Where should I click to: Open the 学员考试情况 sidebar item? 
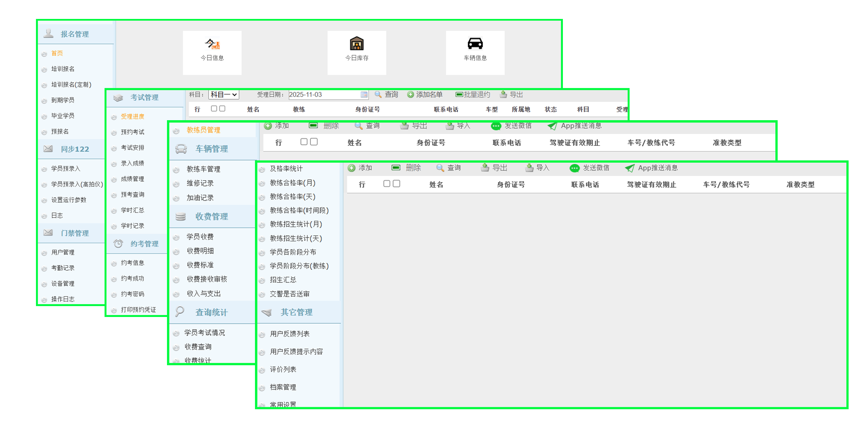pos(205,333)
